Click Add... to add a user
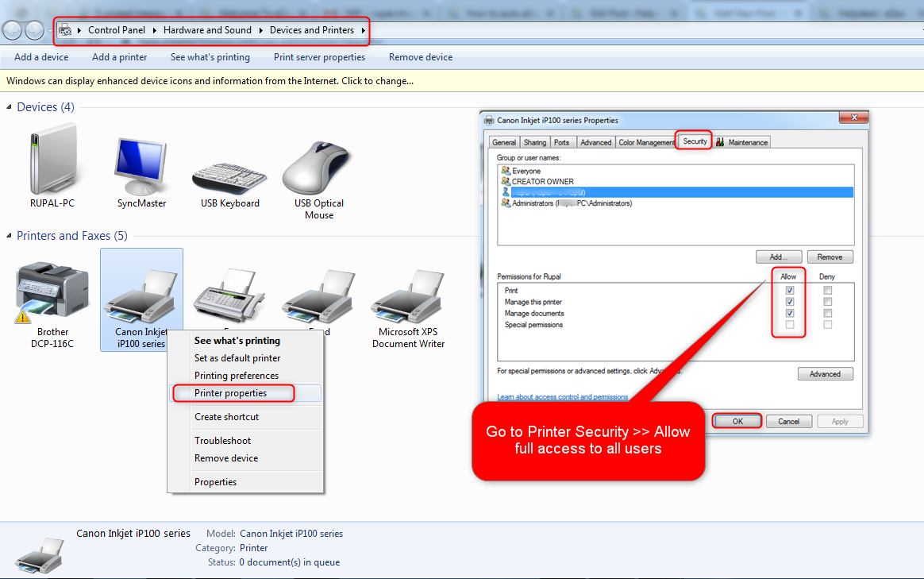Viewport: 924px width, 579px height. point(779,257)
